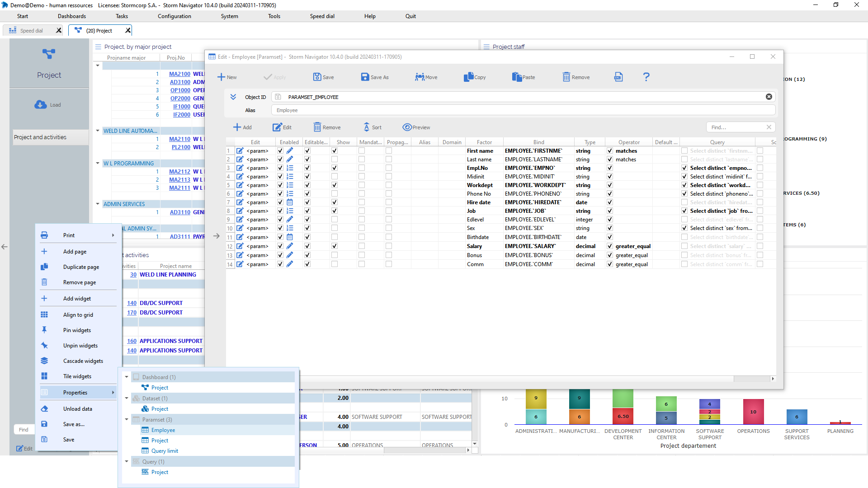868x488 pixels.
Task: Click the Move toolbar icon
Action: coord(420,77)
